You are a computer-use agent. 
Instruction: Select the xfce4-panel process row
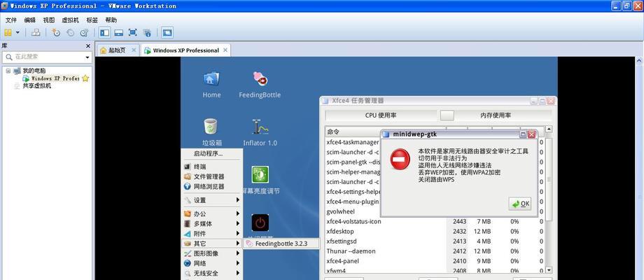(x=435, y=260)
